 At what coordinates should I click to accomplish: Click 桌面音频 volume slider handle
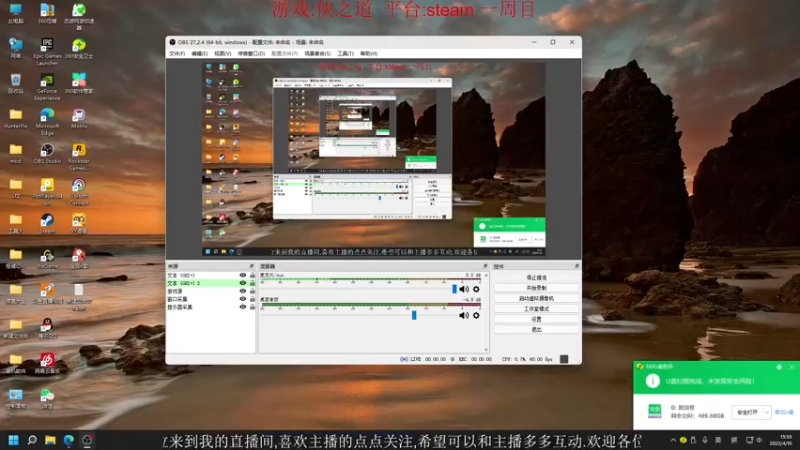[414, 315]
